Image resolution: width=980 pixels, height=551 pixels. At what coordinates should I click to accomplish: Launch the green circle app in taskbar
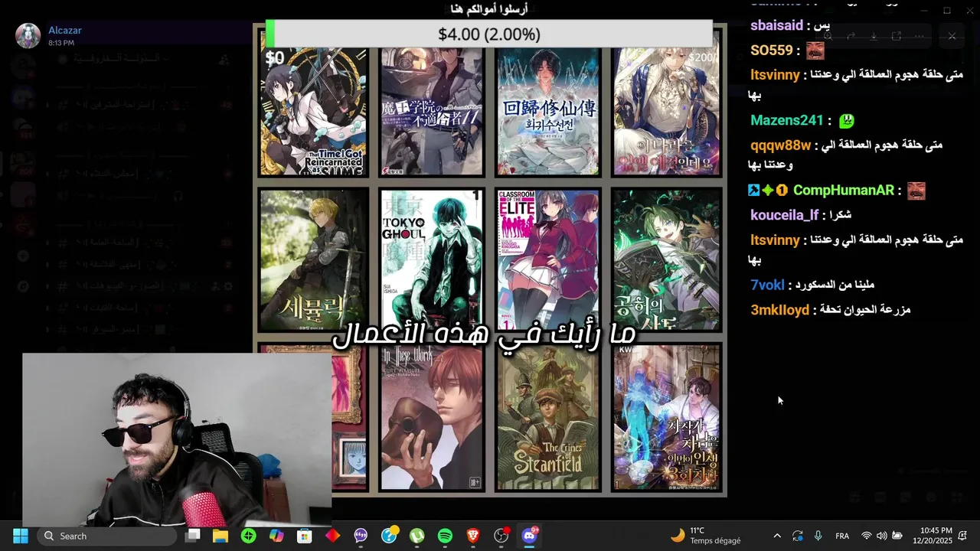tap(248, 536)
